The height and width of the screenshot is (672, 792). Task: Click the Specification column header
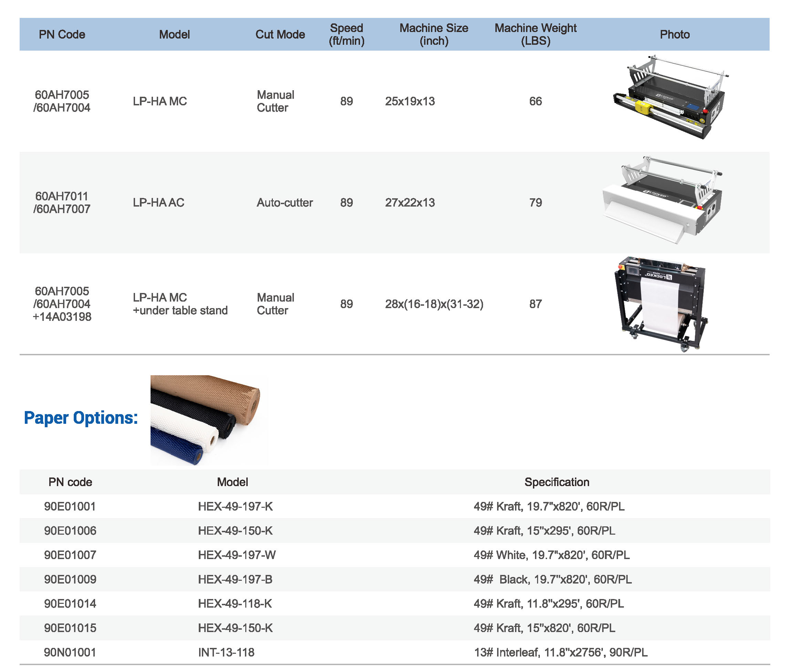[x=557, y=482]
